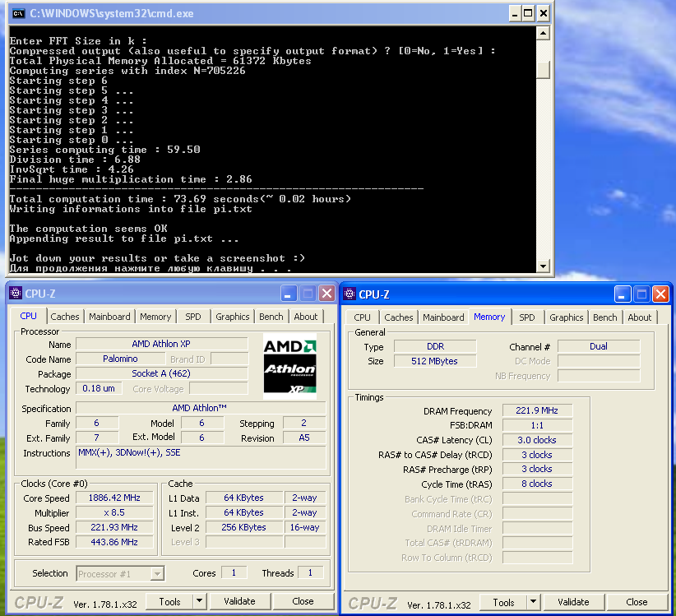Switch to the CPU tab in the right CPU-Z

point(362,317)
